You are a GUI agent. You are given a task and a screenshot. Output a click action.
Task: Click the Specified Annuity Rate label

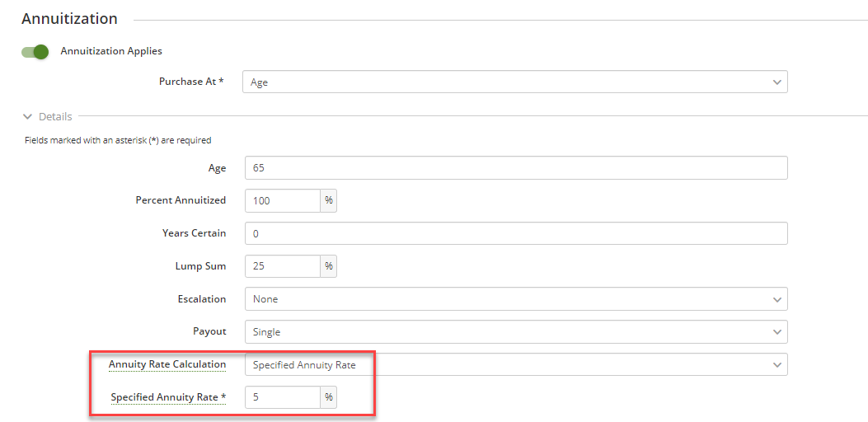coord(168,397)
